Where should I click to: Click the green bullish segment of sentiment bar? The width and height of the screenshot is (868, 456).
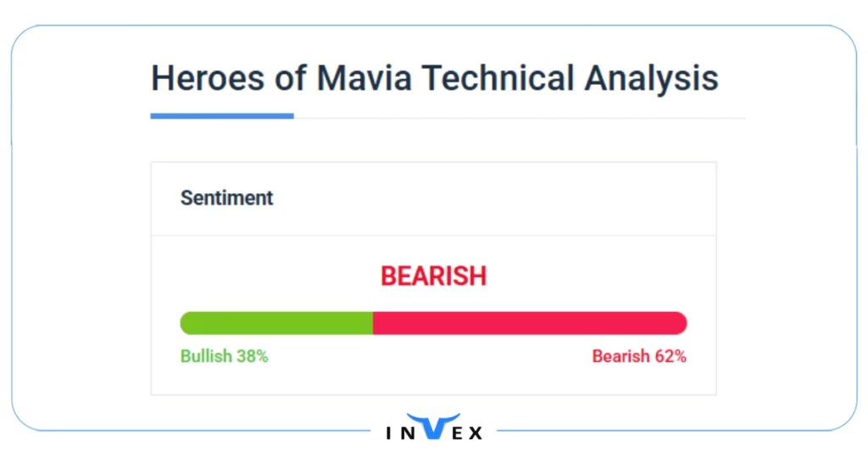[276, 323]
